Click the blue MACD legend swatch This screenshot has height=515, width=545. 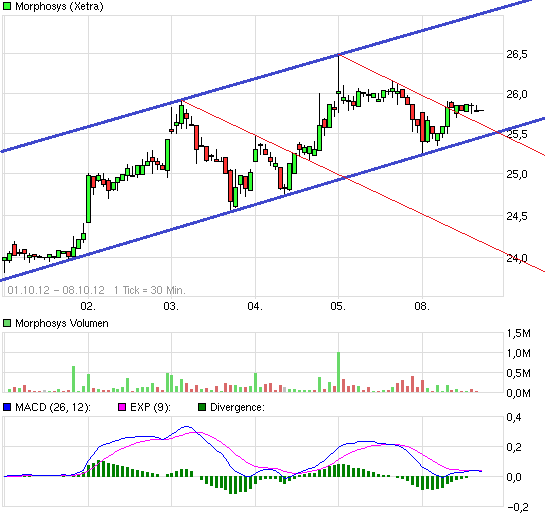(7, 407)
